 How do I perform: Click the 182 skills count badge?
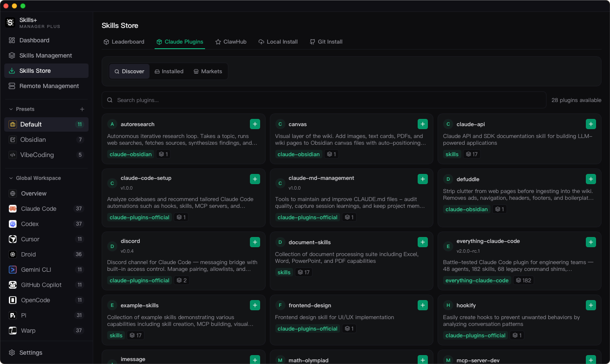tap(524, 281)
